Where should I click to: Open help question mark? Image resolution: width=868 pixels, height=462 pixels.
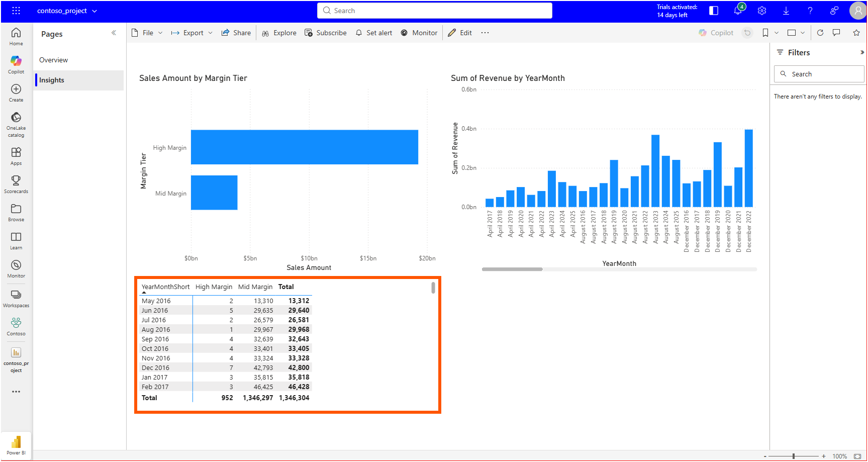pos(810,11)
